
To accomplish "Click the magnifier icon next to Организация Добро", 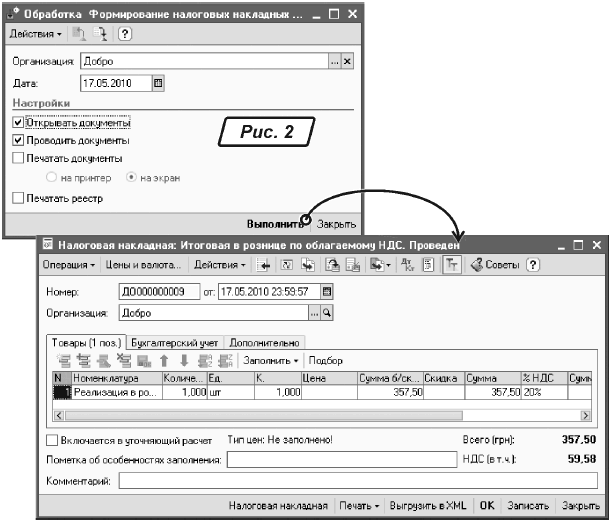I will 327,313.
